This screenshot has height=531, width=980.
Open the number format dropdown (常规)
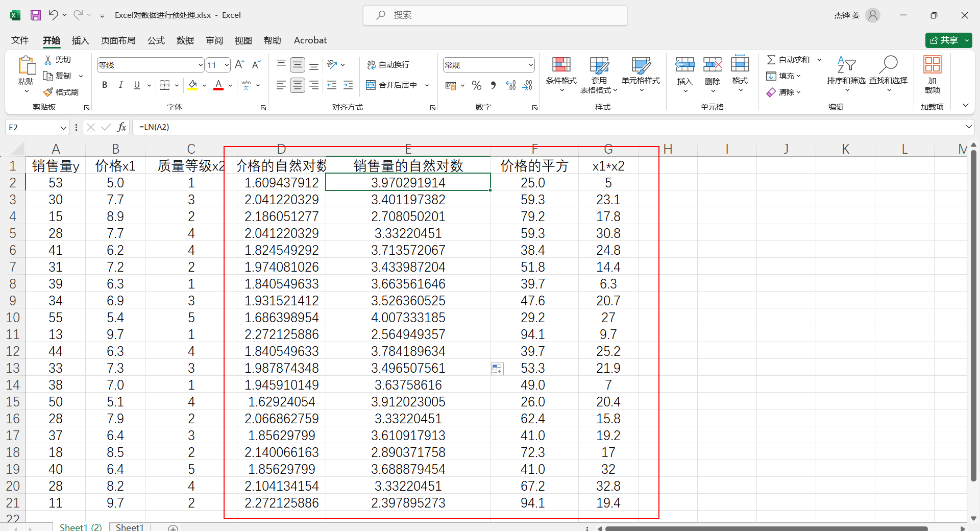pos(531,65)
